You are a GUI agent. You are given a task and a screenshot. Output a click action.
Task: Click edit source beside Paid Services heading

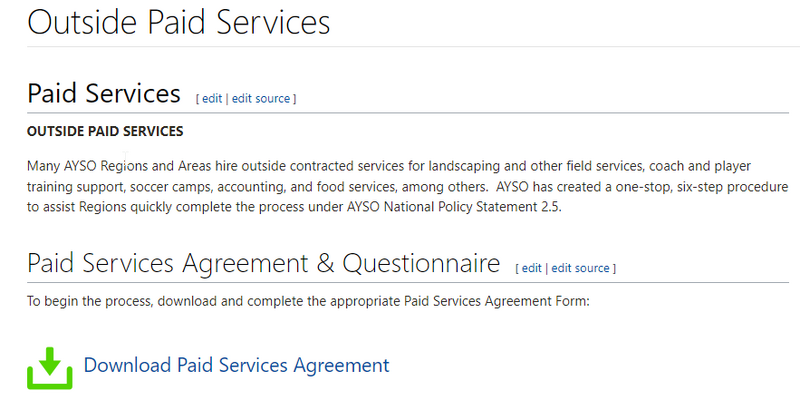tap(260, 98)
